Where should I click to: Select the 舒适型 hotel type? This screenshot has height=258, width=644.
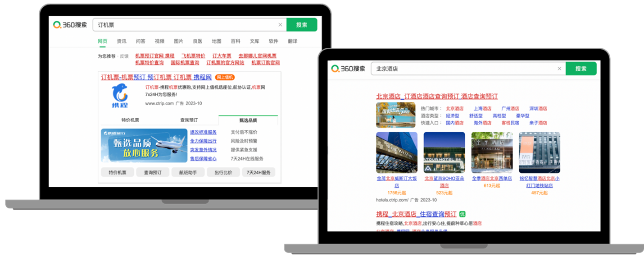click(476, 116)
